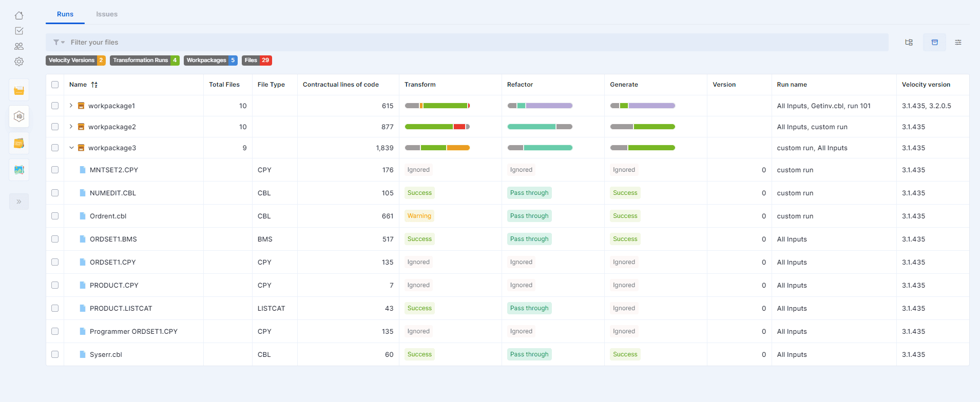Check the workpackage2 row checkbox

(x=55, y=127)
